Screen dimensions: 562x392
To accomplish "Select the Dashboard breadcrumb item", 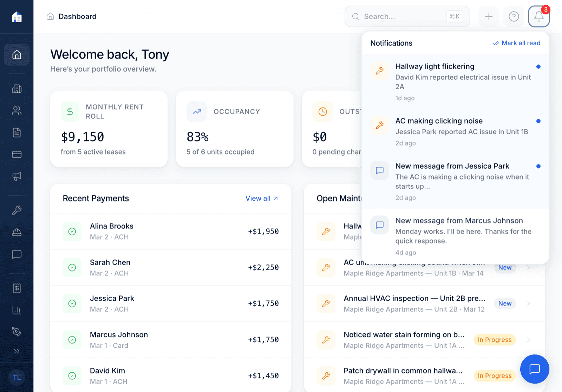I will (77, 16).
